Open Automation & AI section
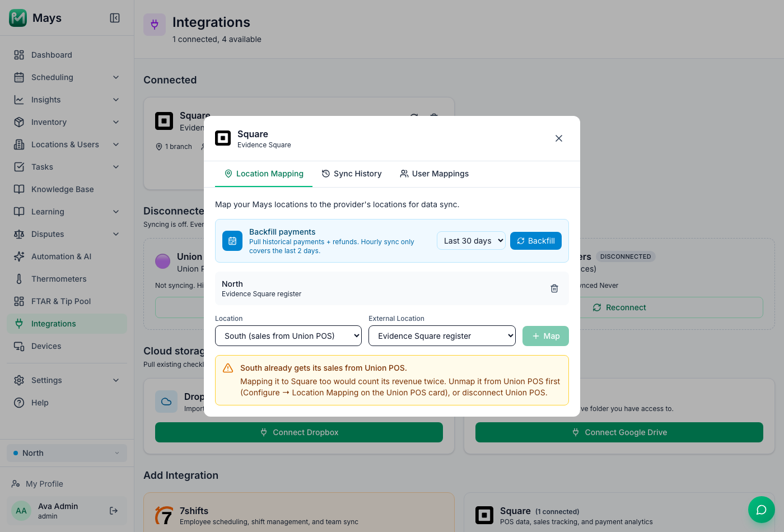 point(67,256)
